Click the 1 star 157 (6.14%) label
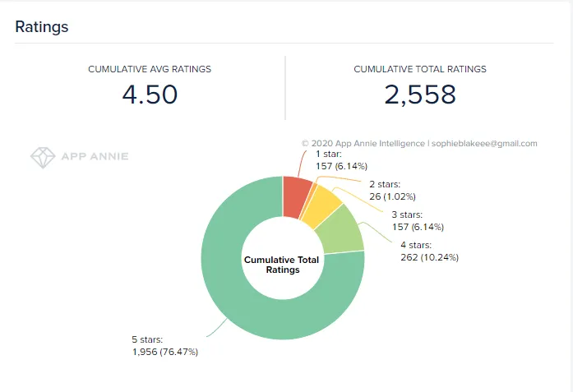 coord(341,160)
